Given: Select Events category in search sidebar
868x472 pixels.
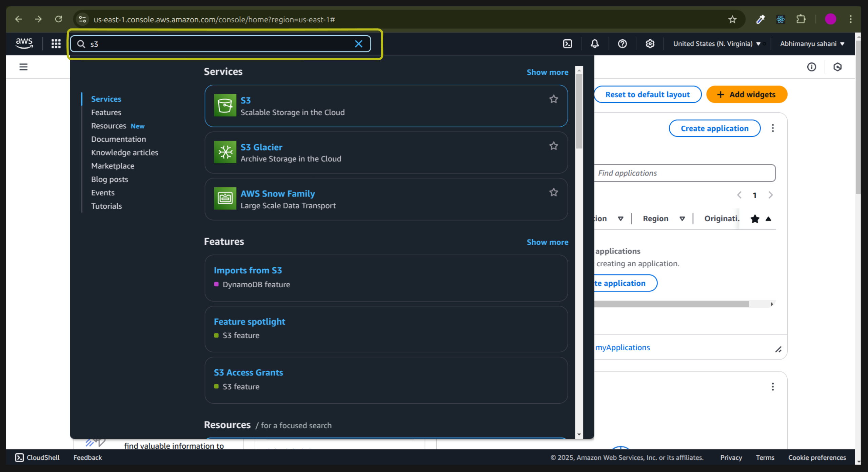Looking at the screenshot, I should (x=103, y=193).
